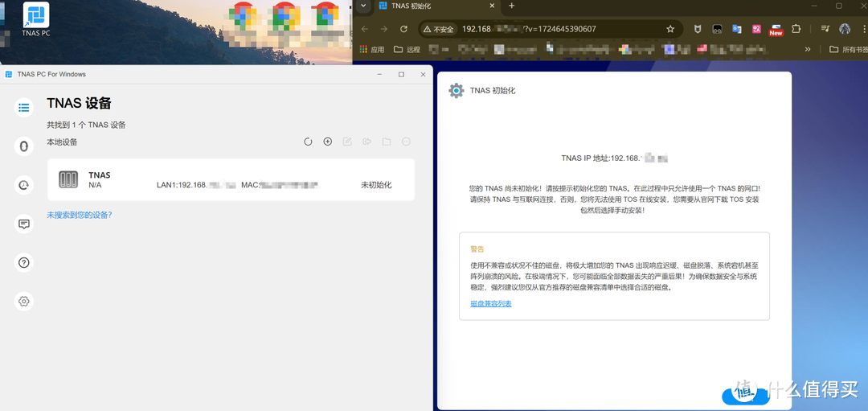Select the TNAS device name text

point(100,175)
